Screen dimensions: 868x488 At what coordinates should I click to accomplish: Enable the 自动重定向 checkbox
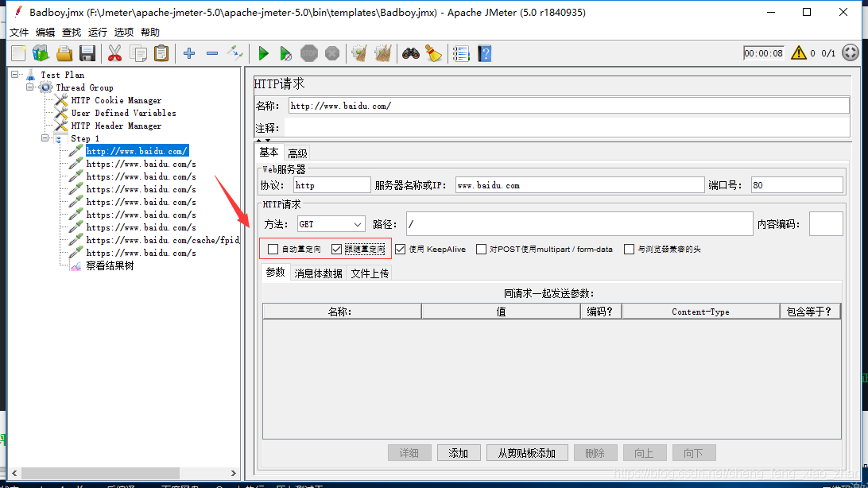tap(273, 250)
